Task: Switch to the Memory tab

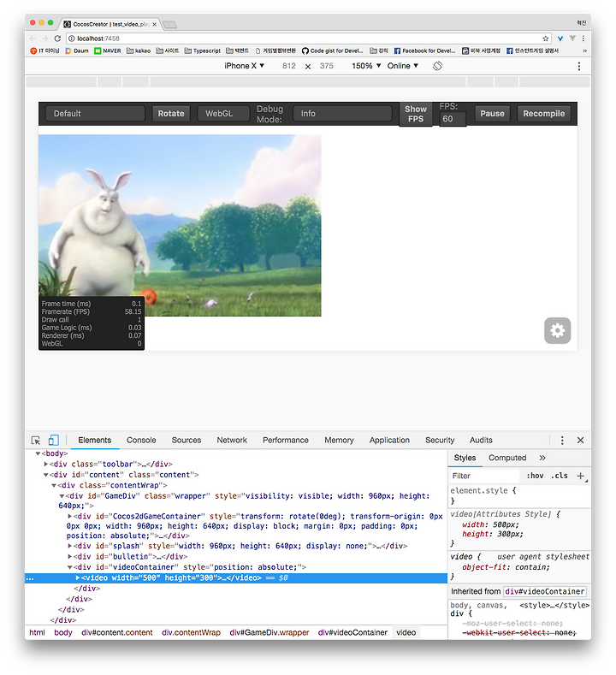Action: 339,440
